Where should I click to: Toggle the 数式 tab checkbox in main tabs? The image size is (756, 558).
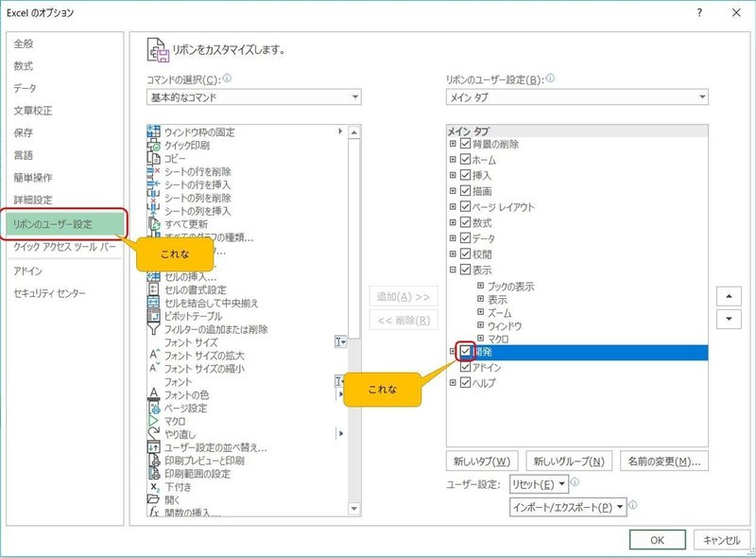tap(465, 222)
